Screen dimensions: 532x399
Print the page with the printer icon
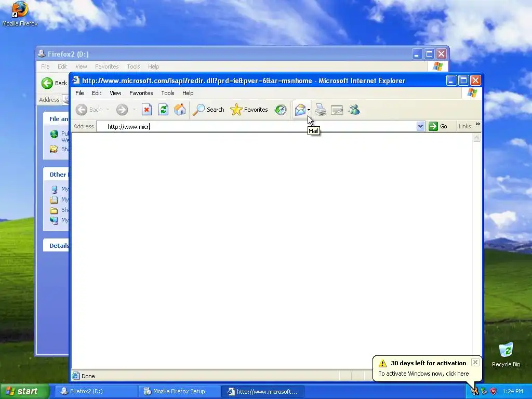(320, 110)
